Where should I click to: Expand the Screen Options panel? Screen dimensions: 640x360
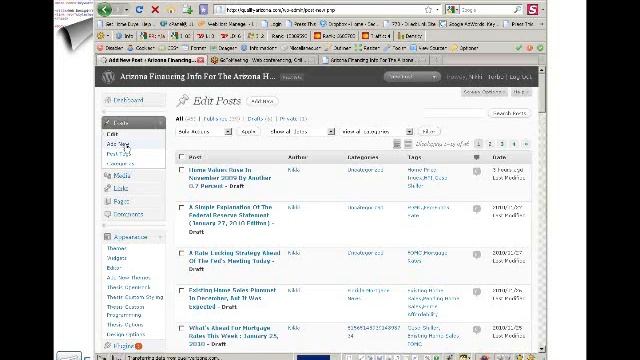pyautogui.click(x=484, y=92)
